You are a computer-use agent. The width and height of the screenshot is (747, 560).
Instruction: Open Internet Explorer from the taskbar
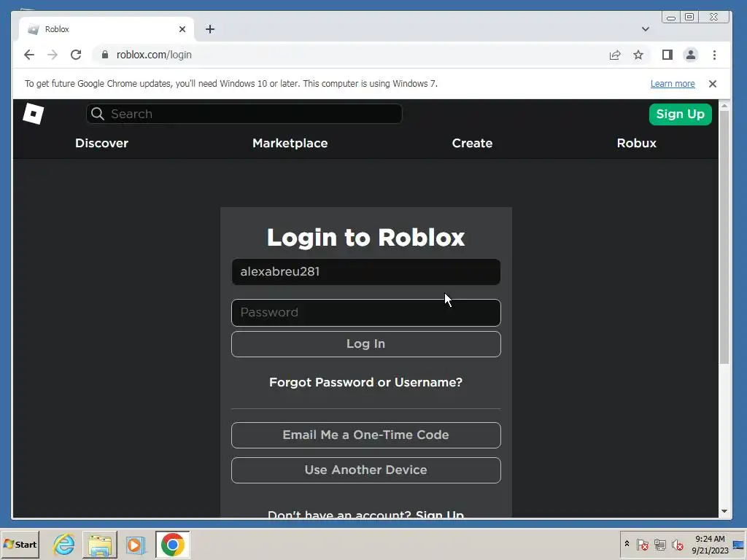[x=64, y=544]
